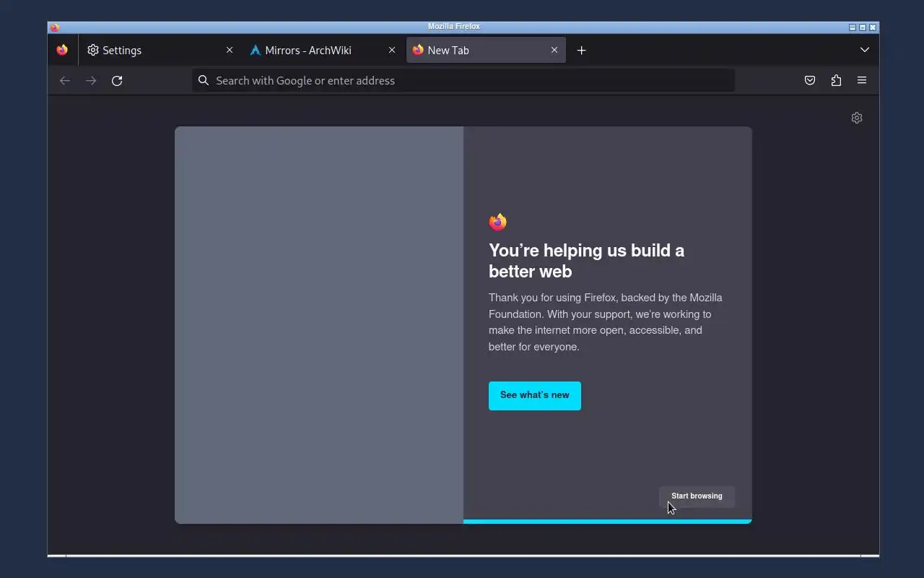Click the heading 'You're helping us build a better web'

click(x=586, y=261)
